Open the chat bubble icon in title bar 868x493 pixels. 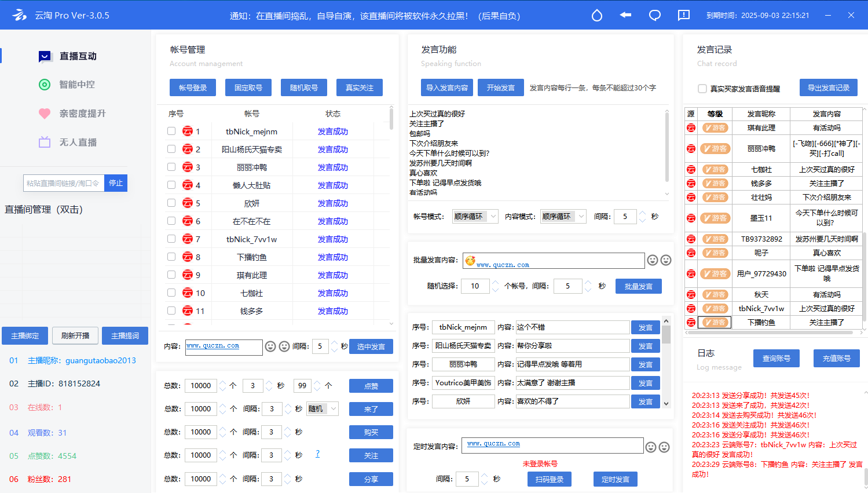tap(654, 16)
